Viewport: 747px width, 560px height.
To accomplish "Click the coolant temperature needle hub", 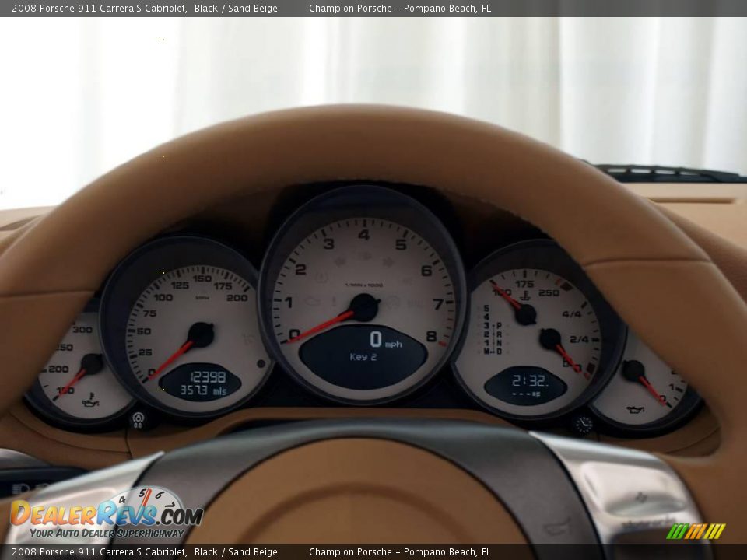I will (525, 314).
